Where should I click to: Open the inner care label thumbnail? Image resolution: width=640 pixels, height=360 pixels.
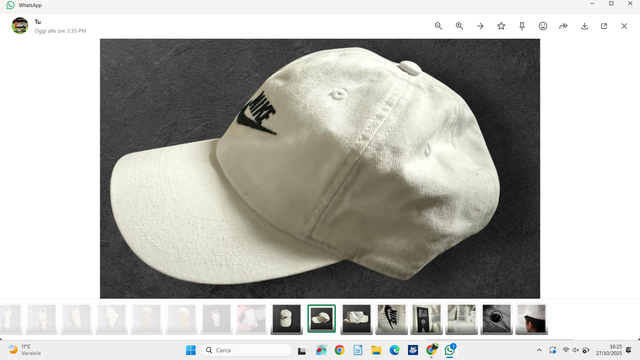pyautogui.click(x=462, y=319)
